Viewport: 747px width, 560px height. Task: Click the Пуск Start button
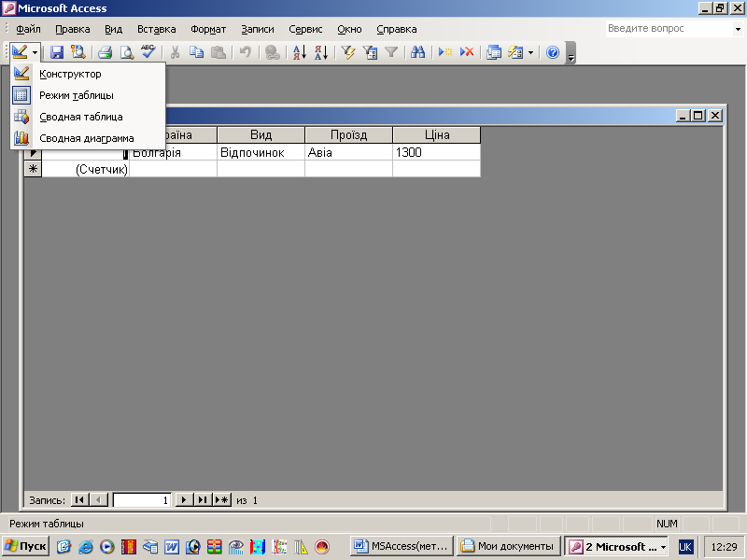coord(25,546)
